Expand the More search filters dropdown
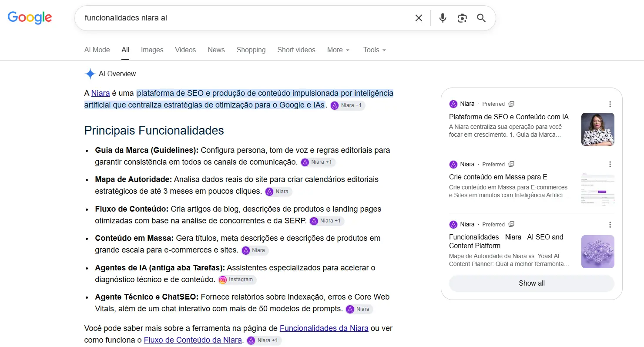The width and height of the screenshot is (644, 347). [x=339, y=50]
